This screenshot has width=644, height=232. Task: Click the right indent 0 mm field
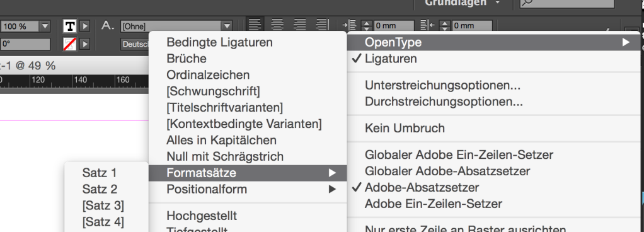coord(472,26)
